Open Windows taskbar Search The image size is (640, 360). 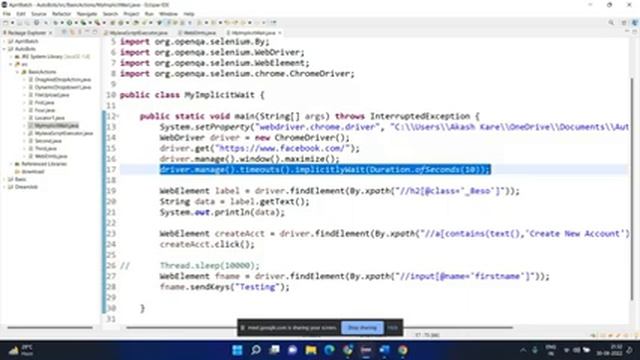(x=256, y=350)
